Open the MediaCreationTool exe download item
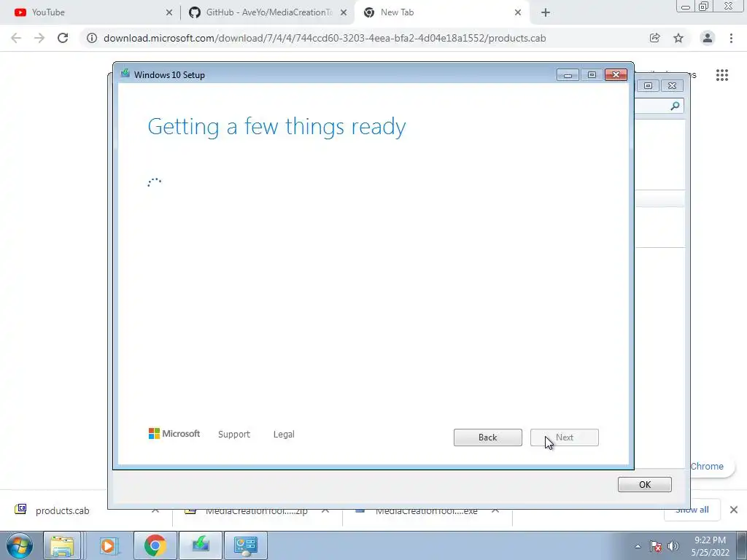Viewport: 747px width, 560px height. pyautogui.click(x=426, y=510)
